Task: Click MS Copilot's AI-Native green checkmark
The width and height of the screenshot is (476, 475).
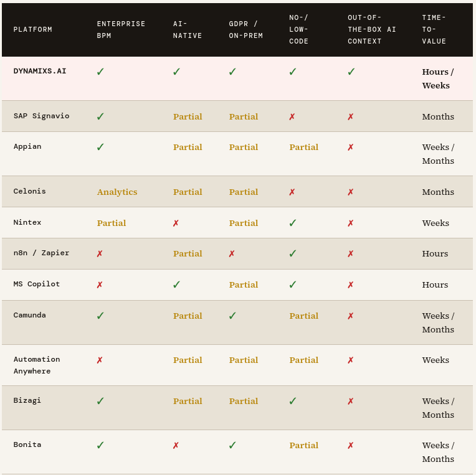Action: [x=176, y=285]
